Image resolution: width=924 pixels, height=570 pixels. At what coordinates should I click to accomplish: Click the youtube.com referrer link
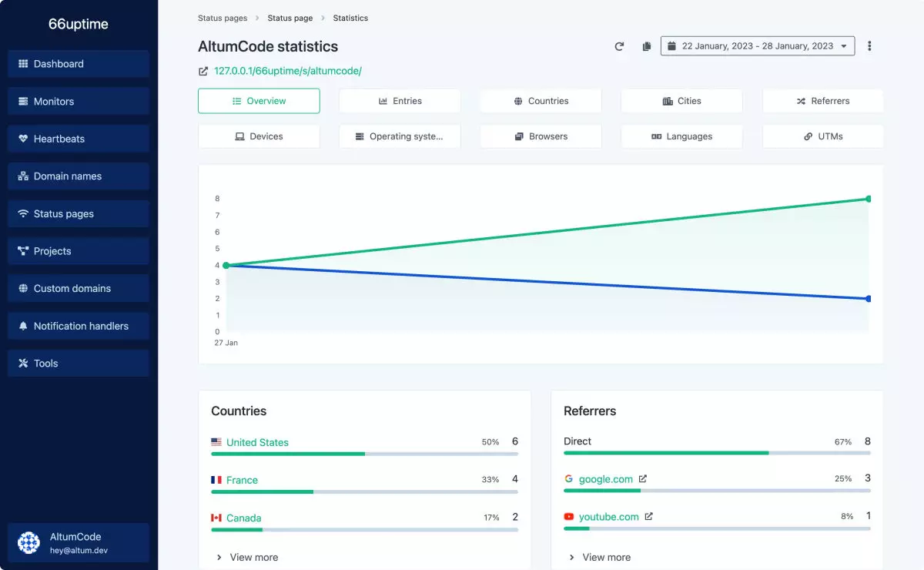[609, 517]
